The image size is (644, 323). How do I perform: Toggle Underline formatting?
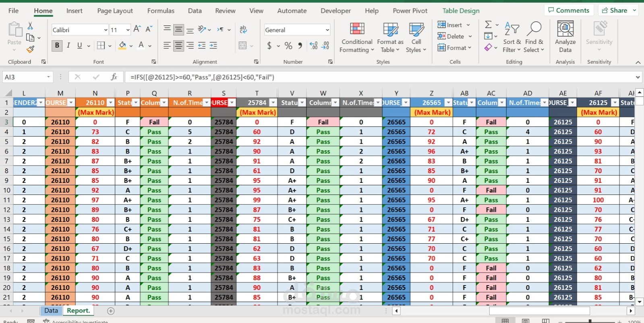point(80,46)
